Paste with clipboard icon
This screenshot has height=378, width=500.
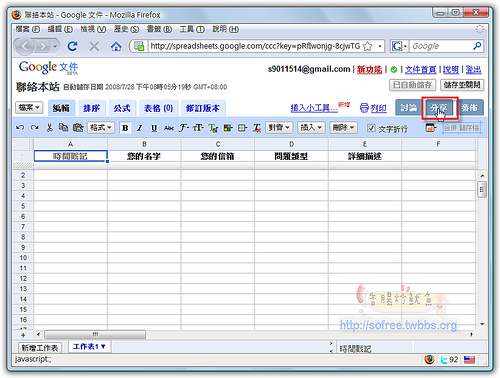(x=78, y=127)
